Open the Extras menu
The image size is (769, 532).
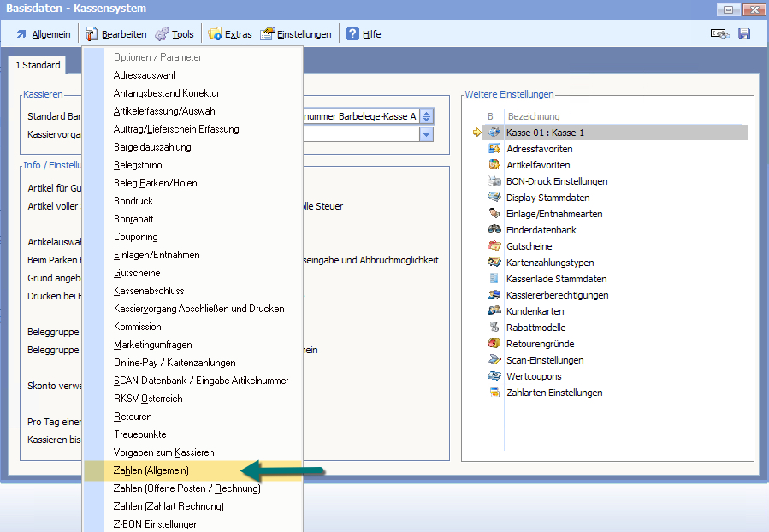tap(230, 34)
